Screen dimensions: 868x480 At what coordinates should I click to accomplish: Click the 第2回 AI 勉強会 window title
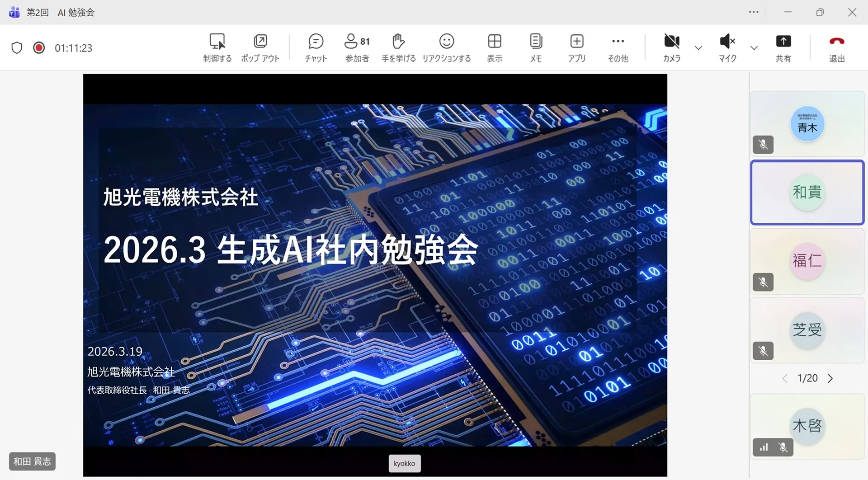pyautogui.click(x=61, y=12)
